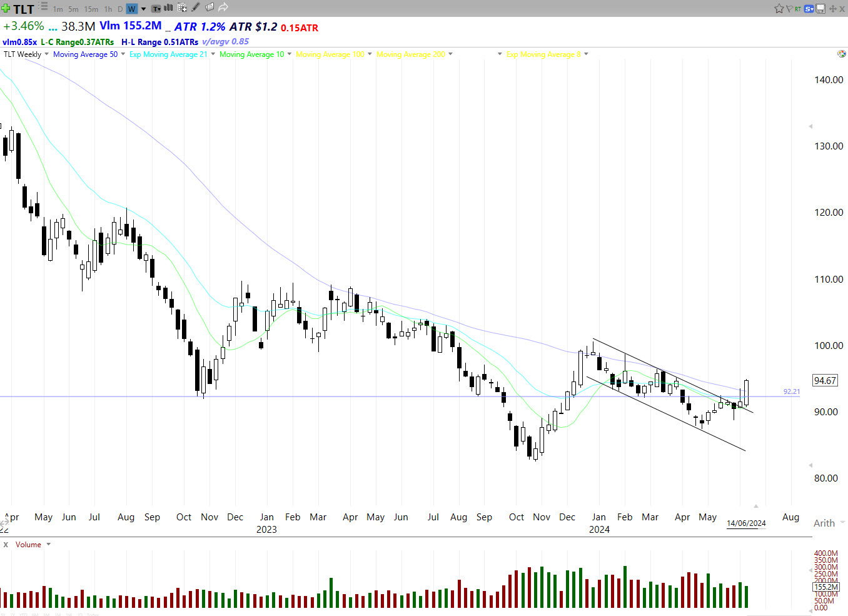This screenshot has height=616, width=848.
Task: Click the 94.67 current price label
Action: [825, 380]
